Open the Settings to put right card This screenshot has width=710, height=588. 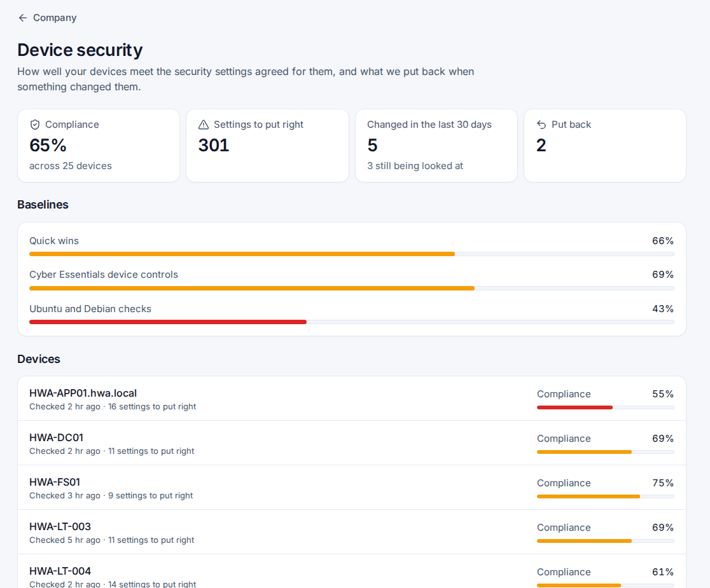coord(268,146)
